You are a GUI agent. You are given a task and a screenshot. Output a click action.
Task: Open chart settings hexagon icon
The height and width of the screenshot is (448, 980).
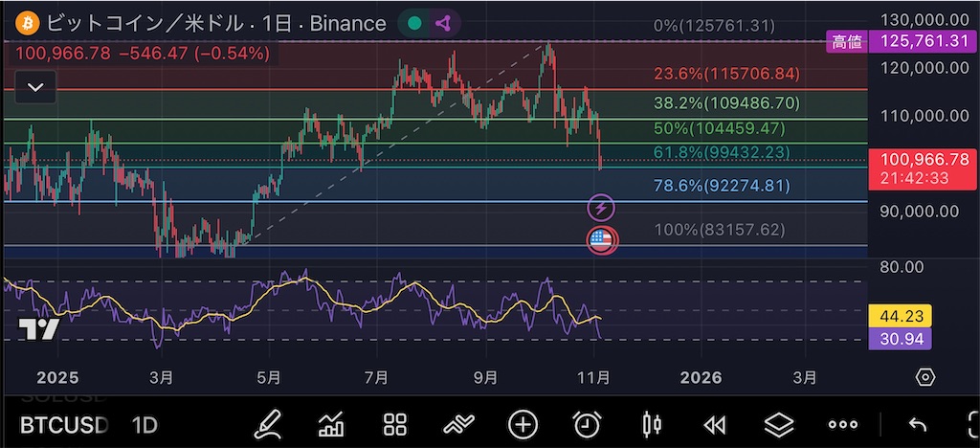click(925, 377)
